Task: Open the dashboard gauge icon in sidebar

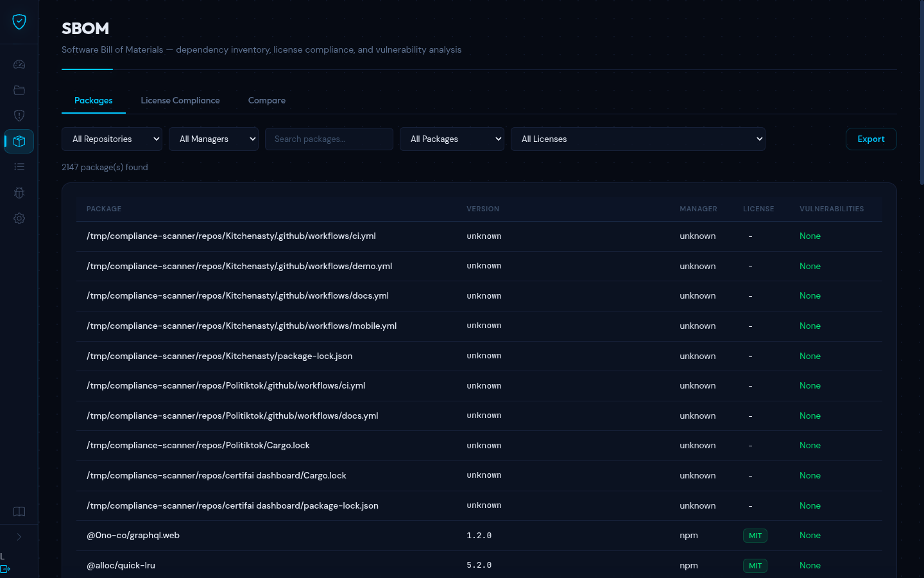Action: point(19,64)
